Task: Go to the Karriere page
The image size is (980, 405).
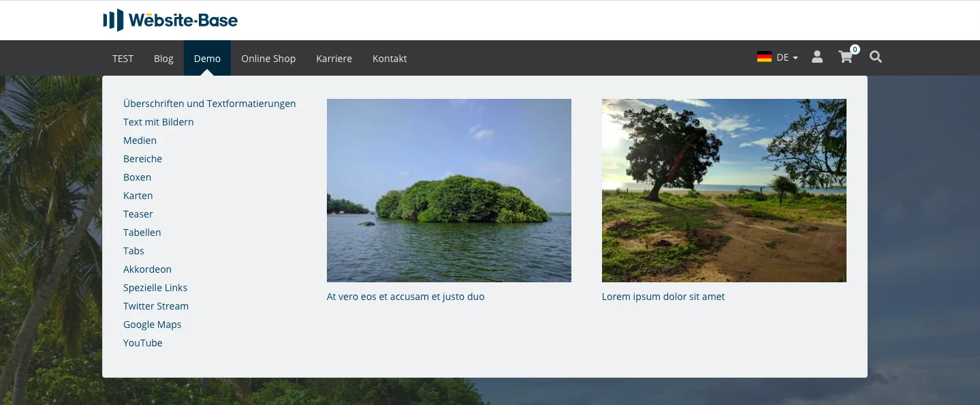Action: tap(334, 58)
